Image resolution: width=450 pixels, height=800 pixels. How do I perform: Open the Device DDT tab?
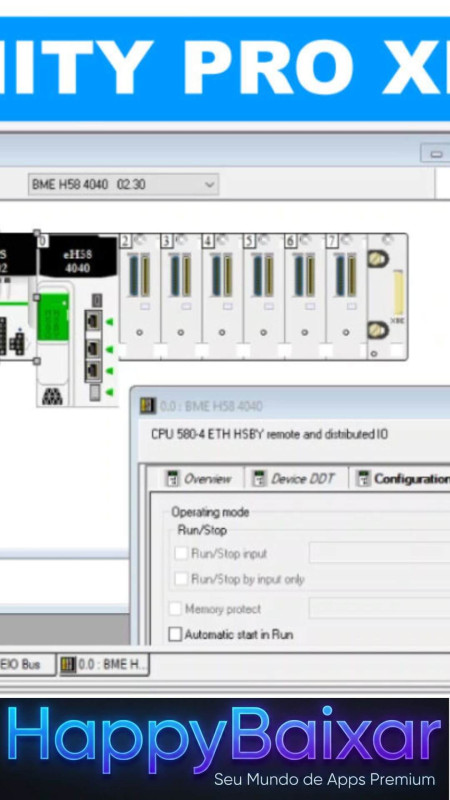pyautogui.click(x=294, y=479)
